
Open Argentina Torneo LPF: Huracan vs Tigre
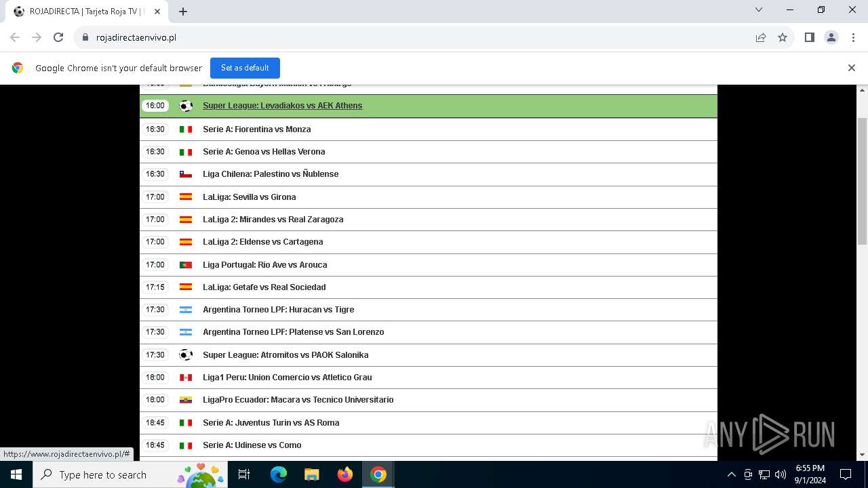pyautogui.click(x=279, y=310)
